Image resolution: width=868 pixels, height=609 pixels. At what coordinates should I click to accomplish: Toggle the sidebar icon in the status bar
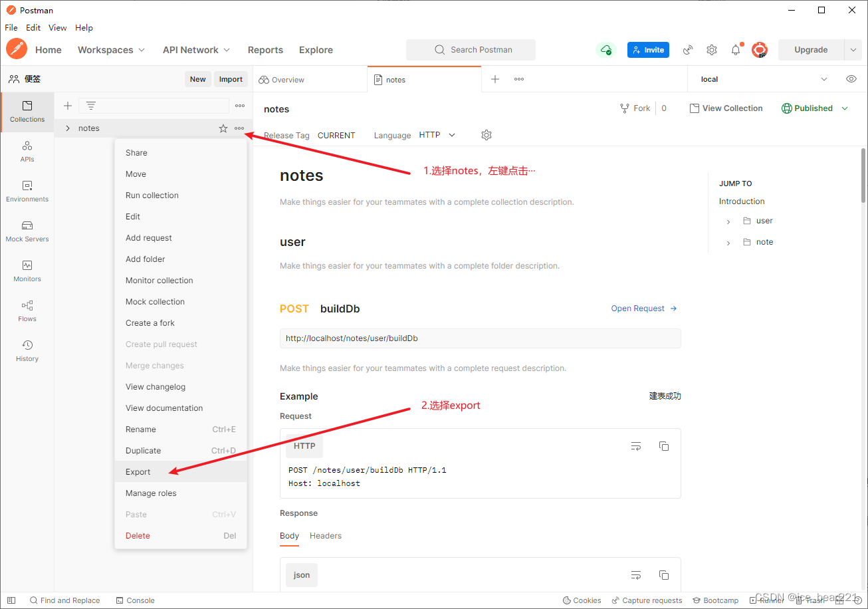coord(11,600)
